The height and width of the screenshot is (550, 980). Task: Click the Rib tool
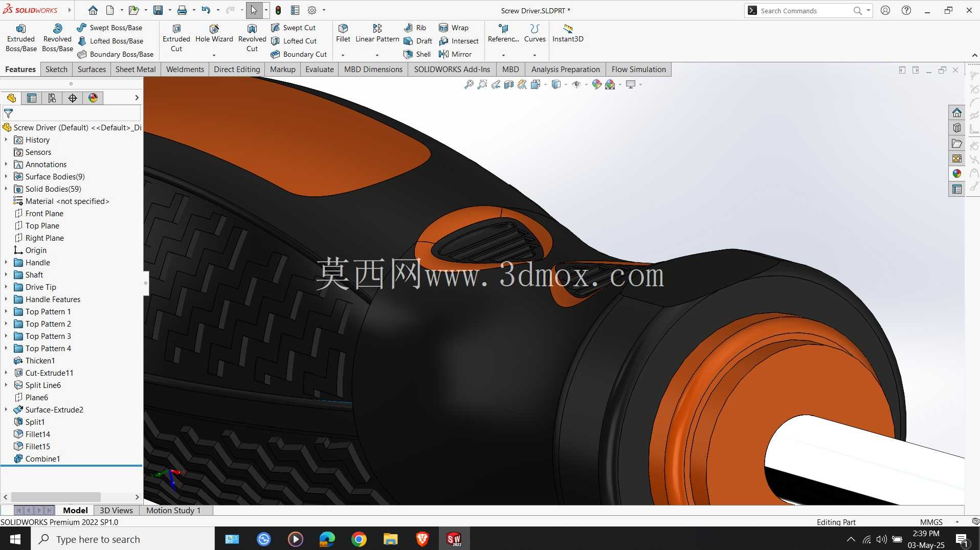pos(415,28)
